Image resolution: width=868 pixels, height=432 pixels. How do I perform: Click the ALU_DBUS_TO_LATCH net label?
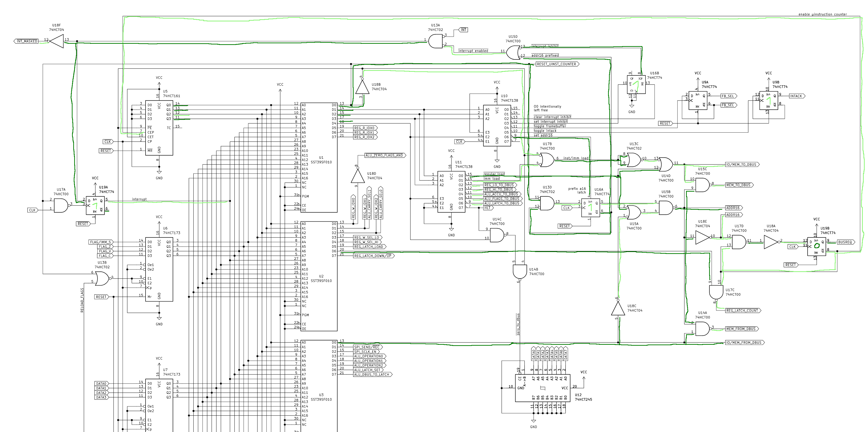(x=373, y=374)
